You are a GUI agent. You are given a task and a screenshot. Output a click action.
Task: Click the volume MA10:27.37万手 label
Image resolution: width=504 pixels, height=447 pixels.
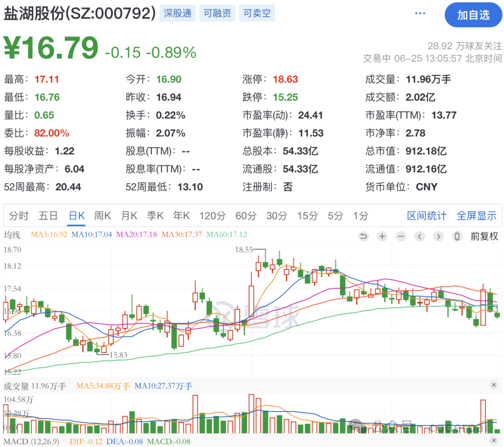pos(163,386)
